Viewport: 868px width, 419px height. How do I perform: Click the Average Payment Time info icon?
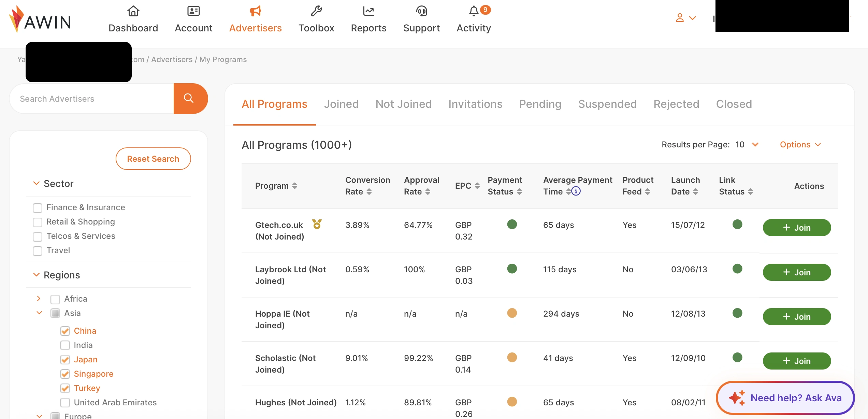tap(576, 191)
